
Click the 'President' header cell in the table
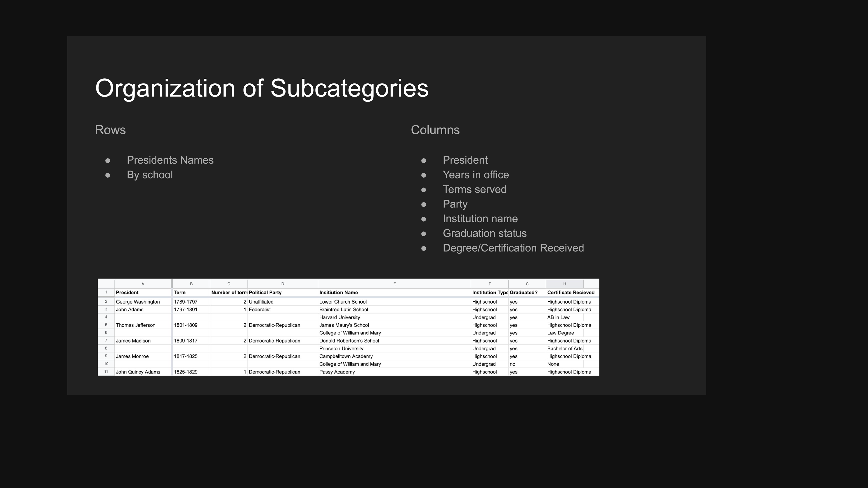[143, 292]
